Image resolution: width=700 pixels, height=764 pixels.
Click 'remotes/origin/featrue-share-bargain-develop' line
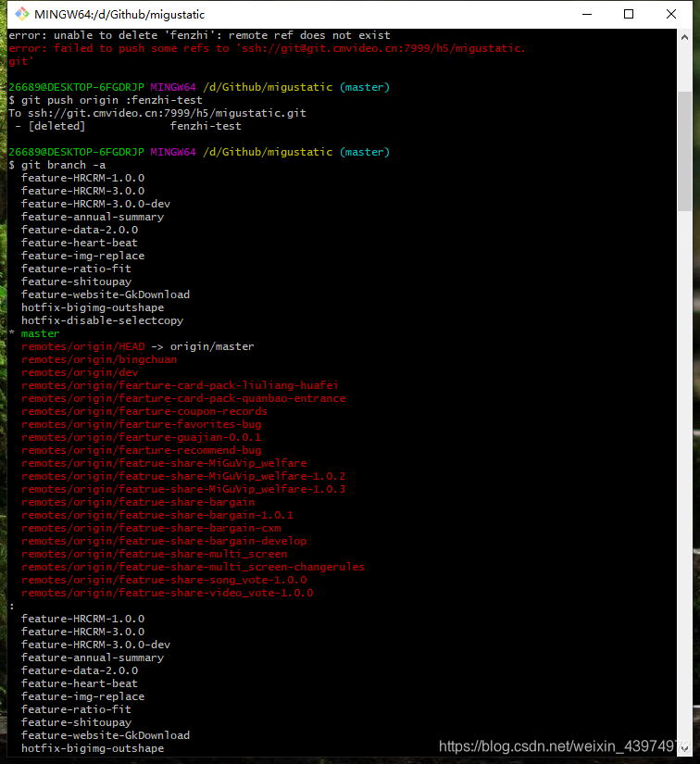click(x=164, y=541)
